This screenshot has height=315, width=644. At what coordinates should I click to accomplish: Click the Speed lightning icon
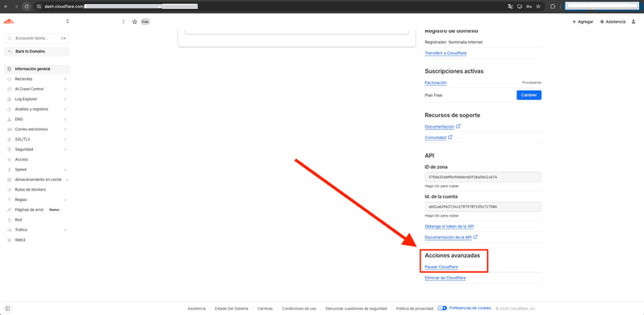[10, 170]
